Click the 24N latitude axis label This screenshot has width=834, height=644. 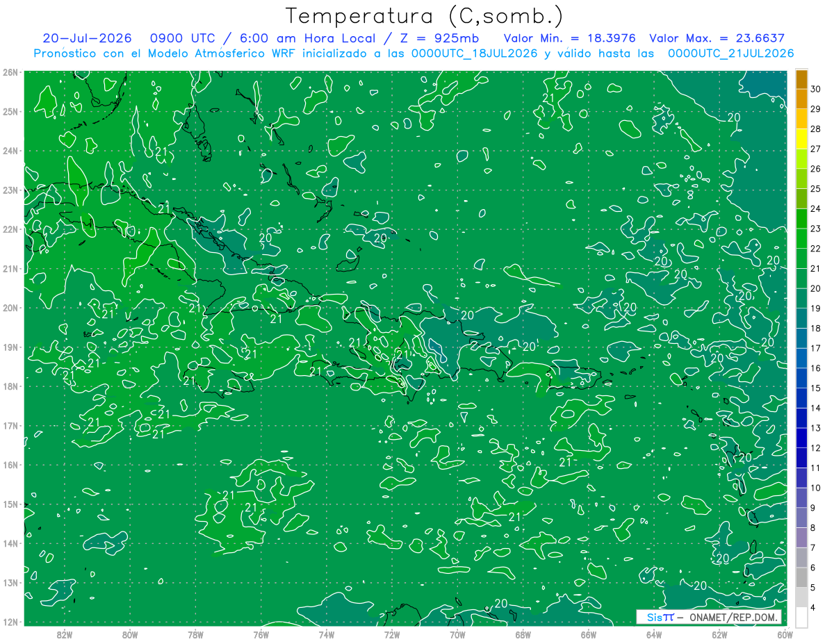[x=10, y=151]
